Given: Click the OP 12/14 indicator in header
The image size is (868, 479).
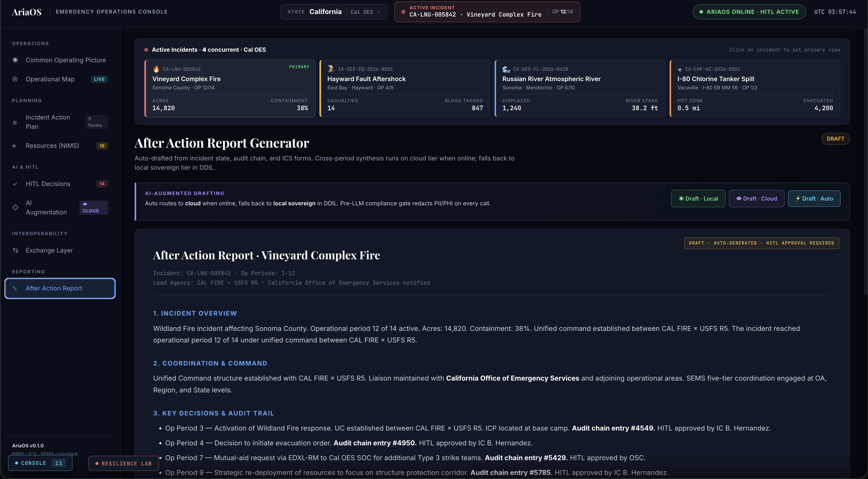Looking at the screenshot, I should 562,12.
